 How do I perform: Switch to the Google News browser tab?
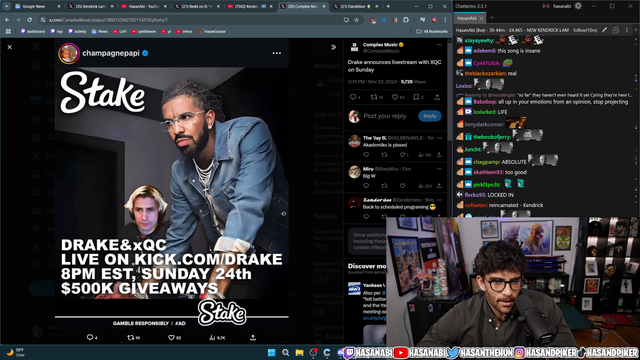[x=38, y=6]
